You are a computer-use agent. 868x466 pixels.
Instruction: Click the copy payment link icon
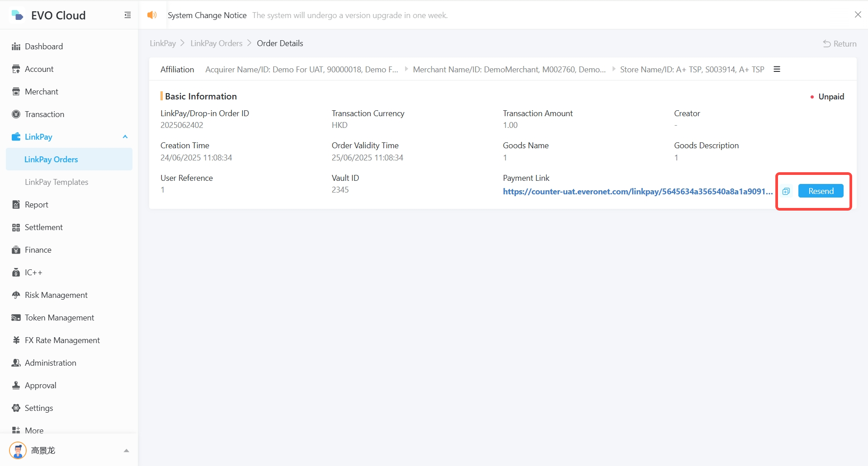coord(786,191)
